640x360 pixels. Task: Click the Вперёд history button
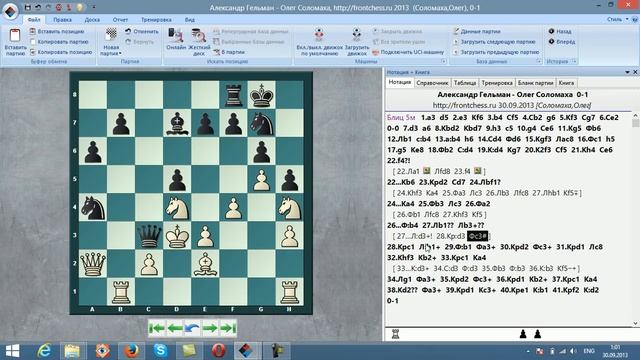click(x=562, y=42)
